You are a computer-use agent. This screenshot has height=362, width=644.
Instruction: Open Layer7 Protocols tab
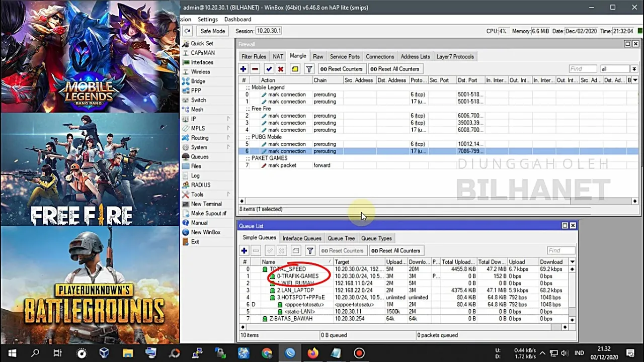[455, 56]
